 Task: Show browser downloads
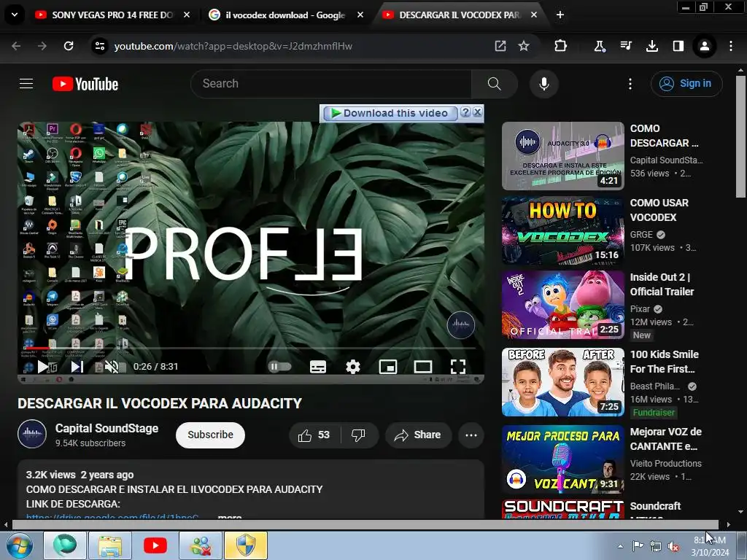point(652,46)
